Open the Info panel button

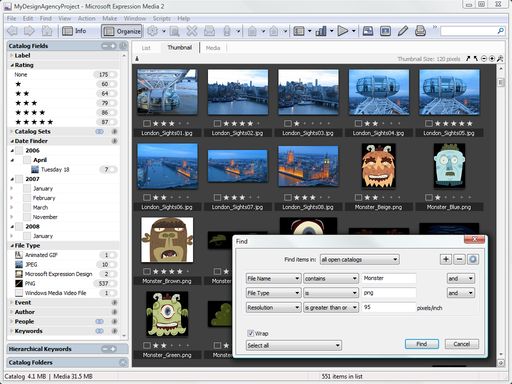(74, 31)
